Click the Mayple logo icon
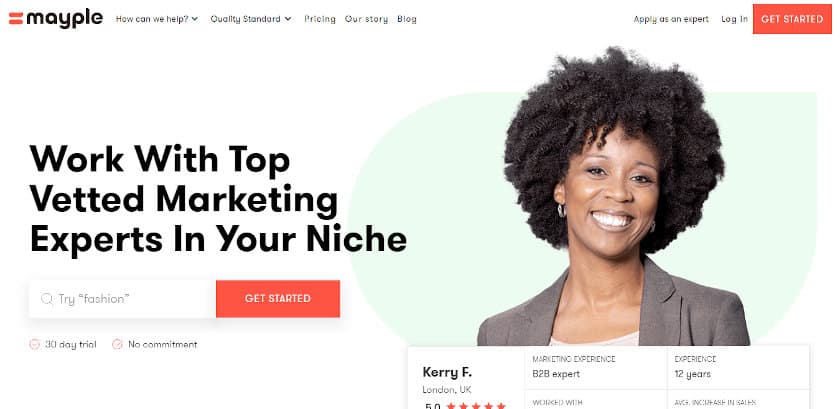The width and height of the screenshot is (840, 409). [x=16, y=19]
